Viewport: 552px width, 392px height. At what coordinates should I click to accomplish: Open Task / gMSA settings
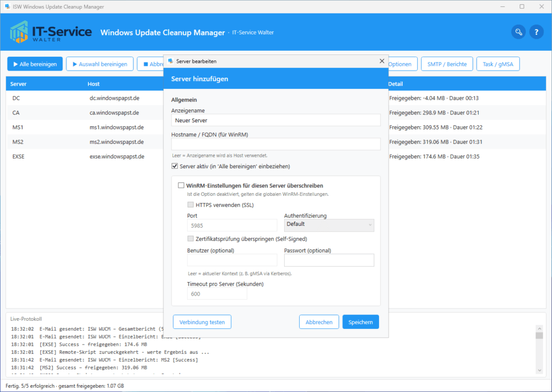pyautogui.click(x=498, y=64)
